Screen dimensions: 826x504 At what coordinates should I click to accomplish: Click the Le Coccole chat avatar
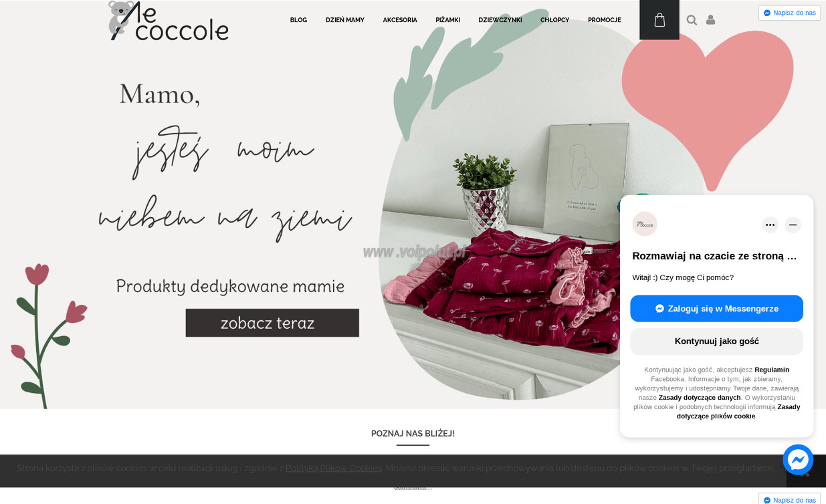click(x=645, y=224)
